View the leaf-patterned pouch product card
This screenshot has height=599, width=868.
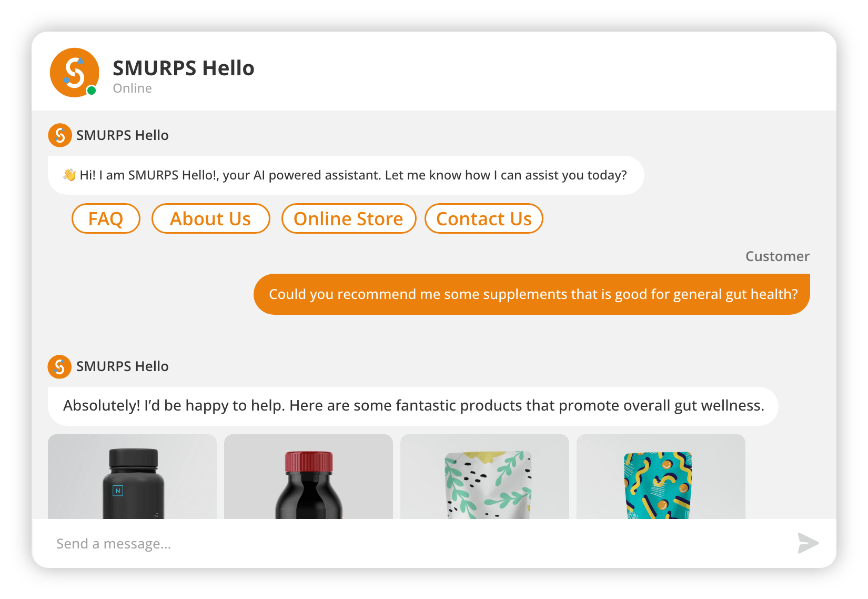(485, 477)
